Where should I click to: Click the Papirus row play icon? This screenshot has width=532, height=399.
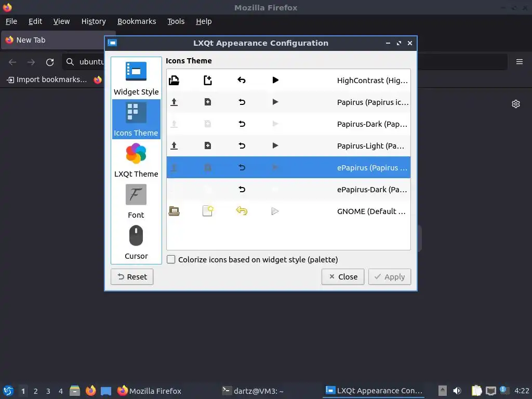[275, 102]
